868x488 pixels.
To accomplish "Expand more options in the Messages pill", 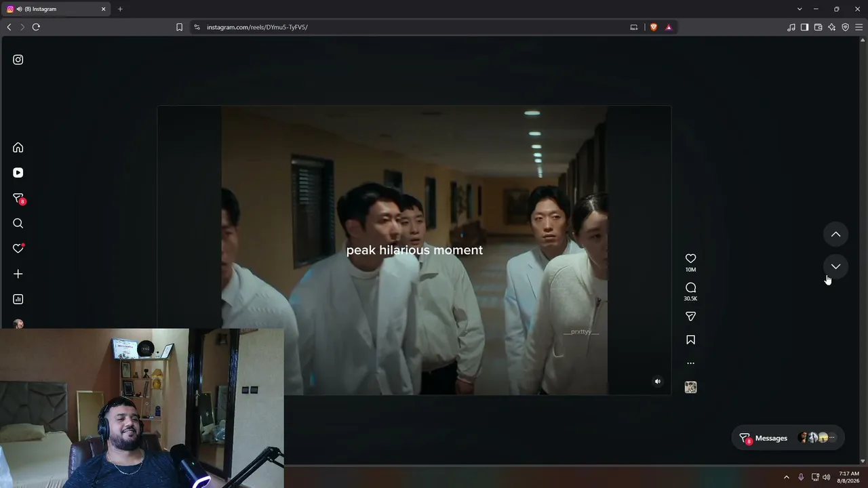I will coord(832,438).
